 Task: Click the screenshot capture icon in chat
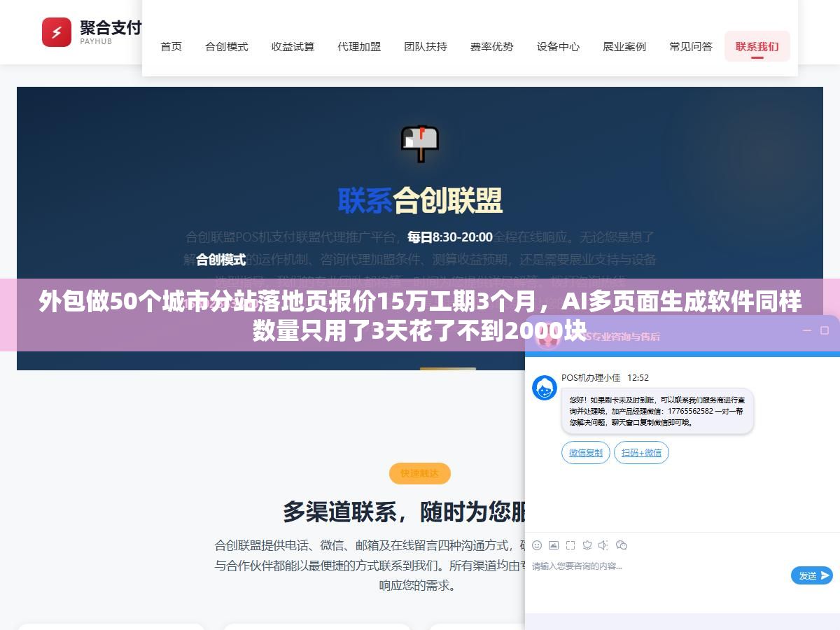[570, 545]
